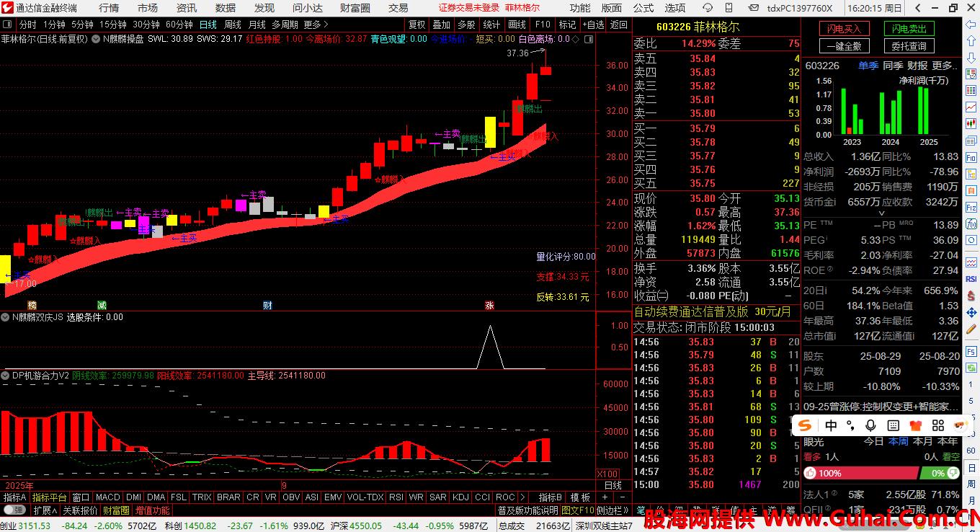This screenshot has height=532, width=980.
Task: Click the RSI indicator icon in sidebar
Action: click(971, 279)
